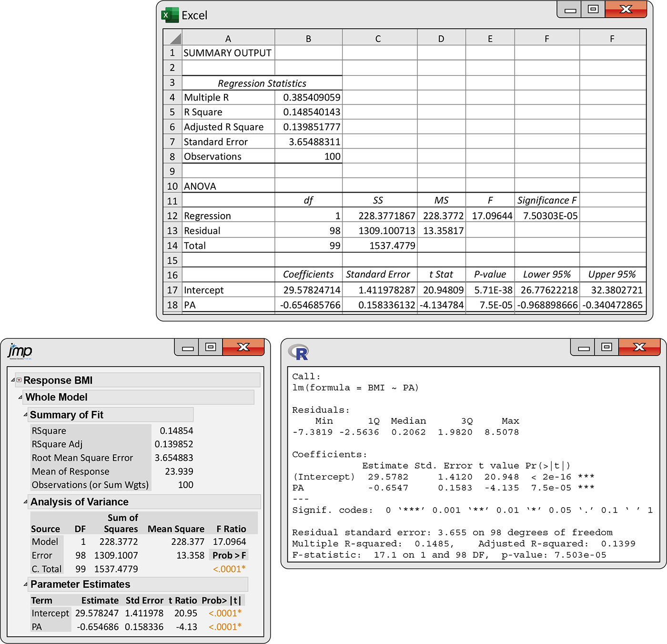Click the Regression Statistics heading cell
Screen dimensions: 667x644
(x=262, y=83)
